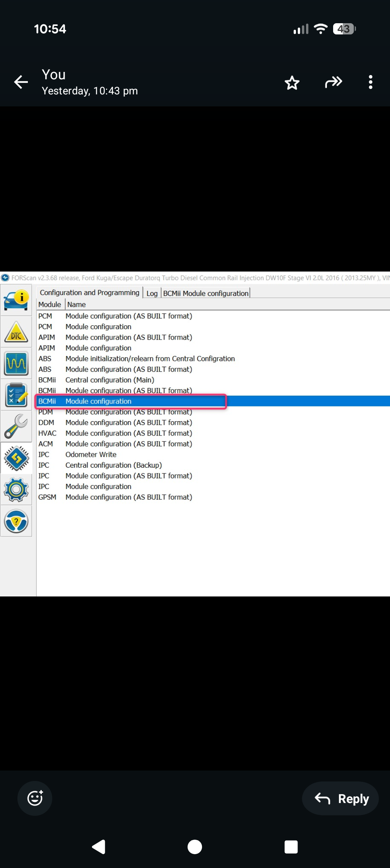Select DDM Module configuration (AS BUILT format) row
The width and height of the screenshot is (390, 868).
pyautogui.click(x=213, y=422)
